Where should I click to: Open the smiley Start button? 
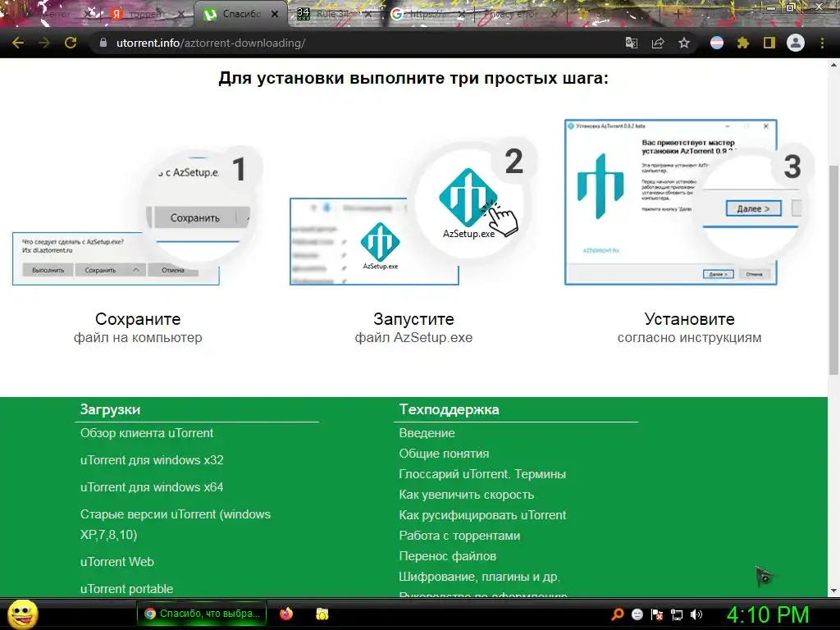click(x=23, y=614)
